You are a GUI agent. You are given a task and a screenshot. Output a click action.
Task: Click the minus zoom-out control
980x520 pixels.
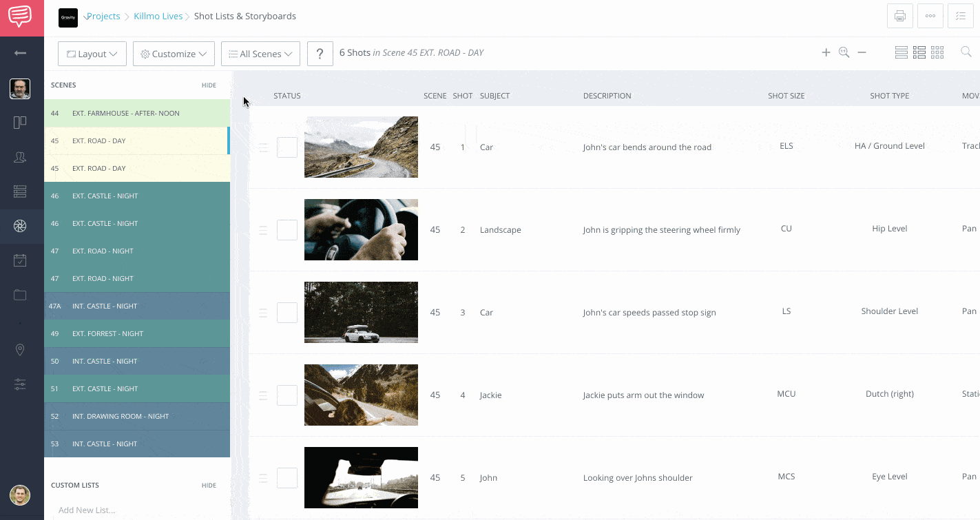pos(862,52)
